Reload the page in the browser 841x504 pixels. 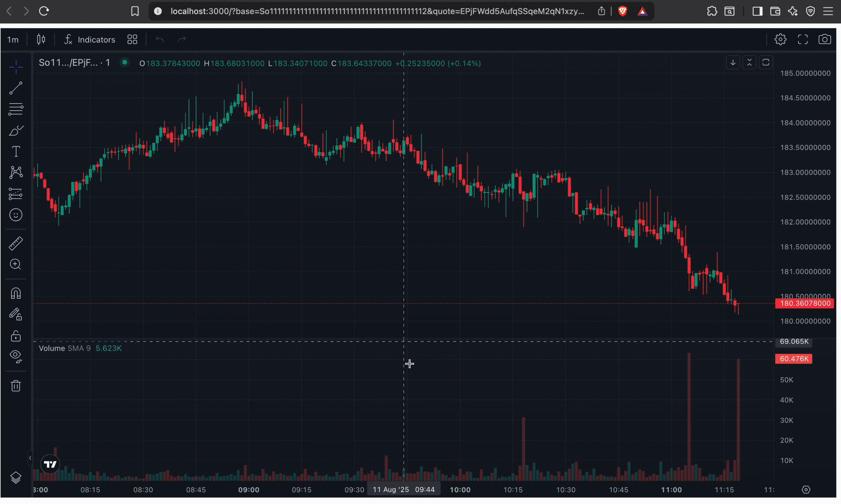[x=44, y=11]
